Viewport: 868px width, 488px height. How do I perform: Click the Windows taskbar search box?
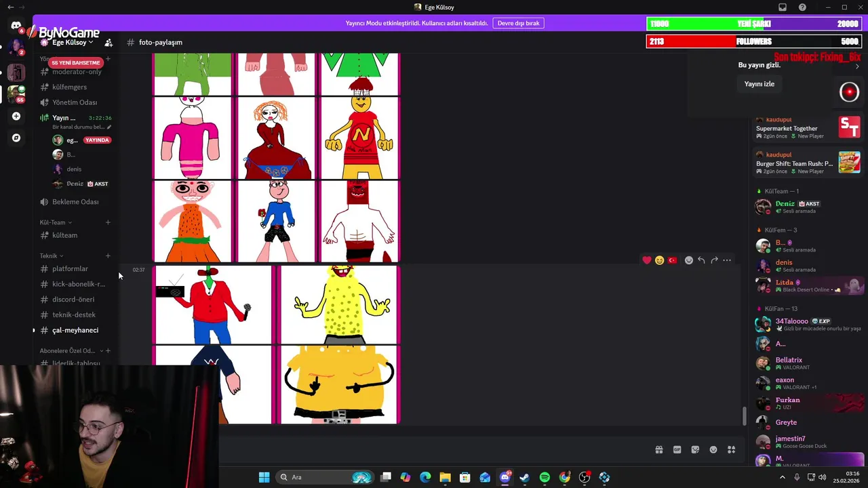[x=324, y=477]
